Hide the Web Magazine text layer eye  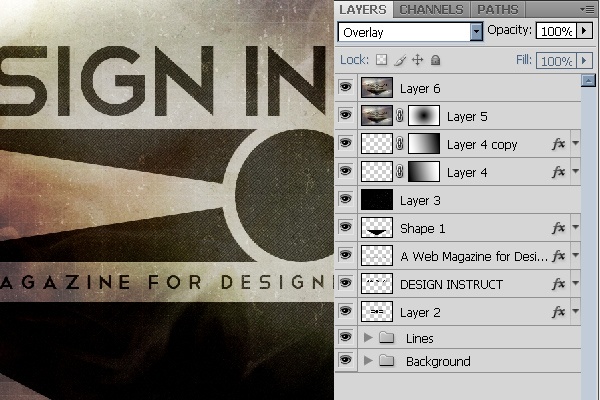tap(346, 255)
